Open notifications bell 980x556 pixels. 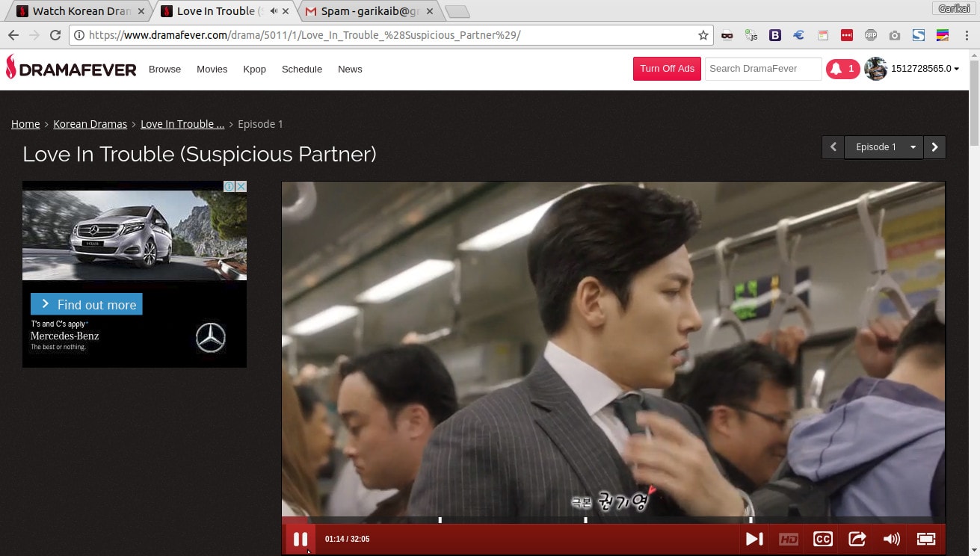pos(842,69)
